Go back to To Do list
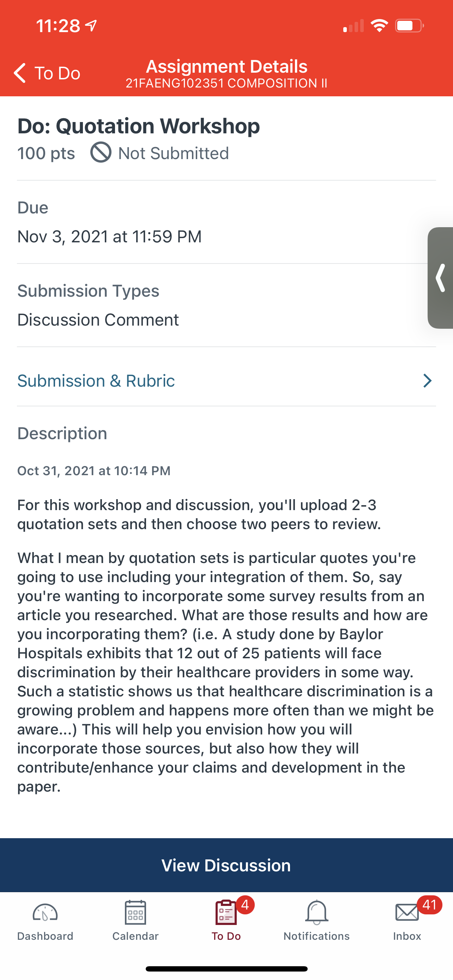The height and width of the screenshot is (980, 453). coord(47,73)
